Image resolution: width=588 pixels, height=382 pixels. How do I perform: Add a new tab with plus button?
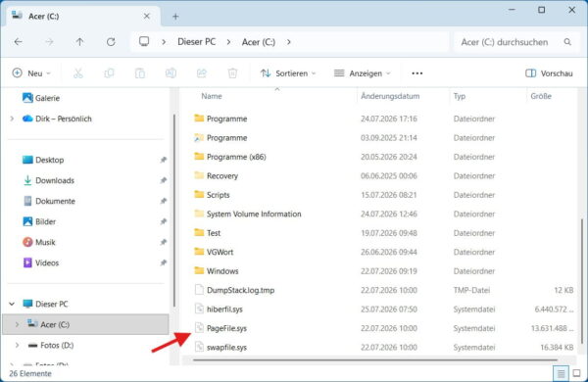point(175,16)
